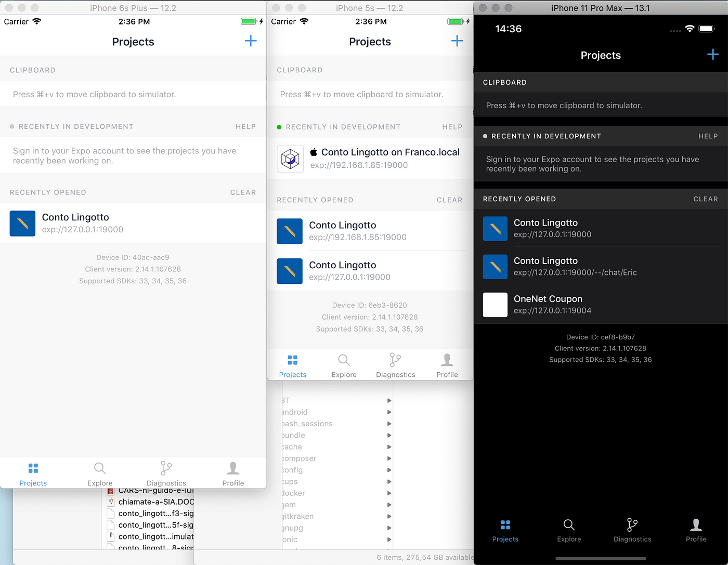Select Diagnostics tab in iPhone 5s simulator

tap(396, 366)
